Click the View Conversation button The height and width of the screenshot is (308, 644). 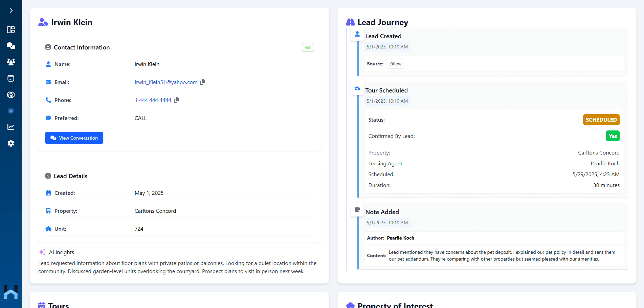[x=74, y=138]
